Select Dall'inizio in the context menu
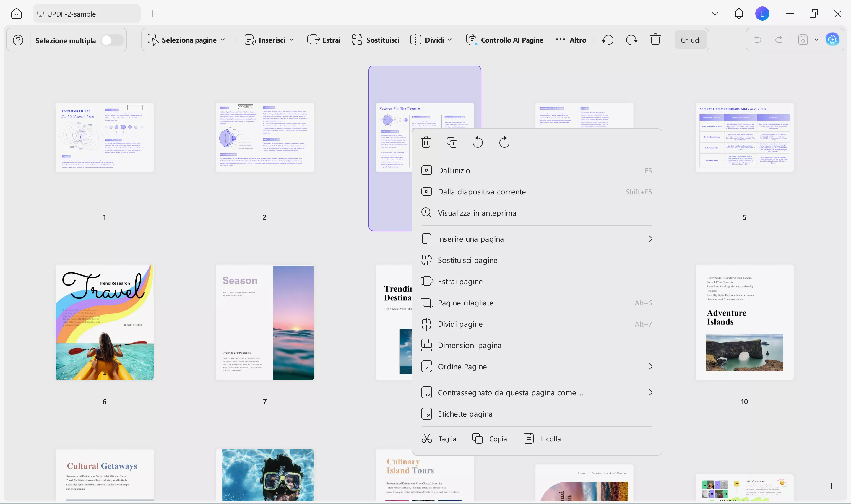The height and width of the screenshot is (504, 851). click(x=454, y=170)
